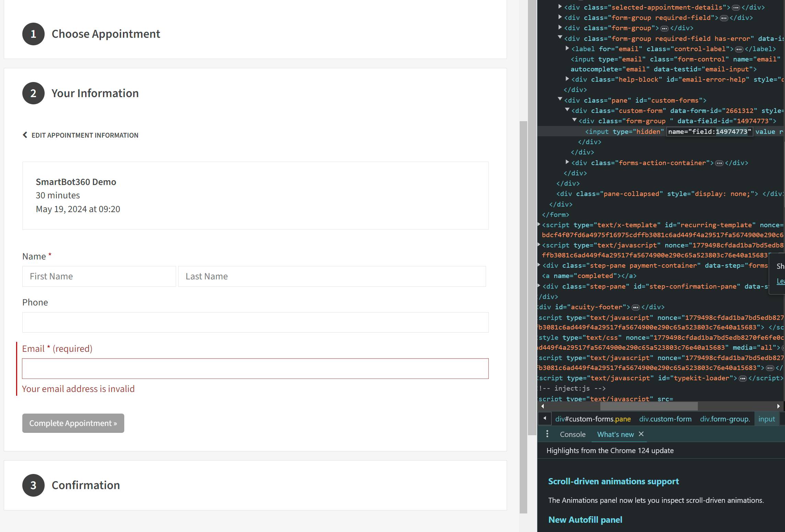Expand the step-pane payment-container div node
Image resolution: width=785 pixels, height=532 pixels.
pos(539,265)
